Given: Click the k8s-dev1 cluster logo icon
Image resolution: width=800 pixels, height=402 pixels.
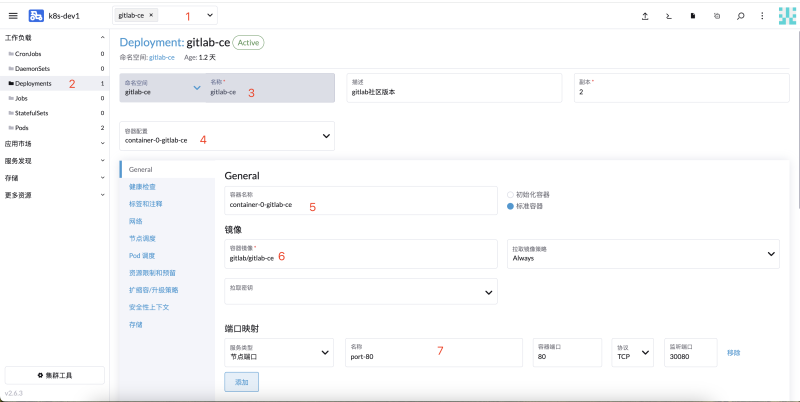Looking at the screenshot, I should pos(36,16).
